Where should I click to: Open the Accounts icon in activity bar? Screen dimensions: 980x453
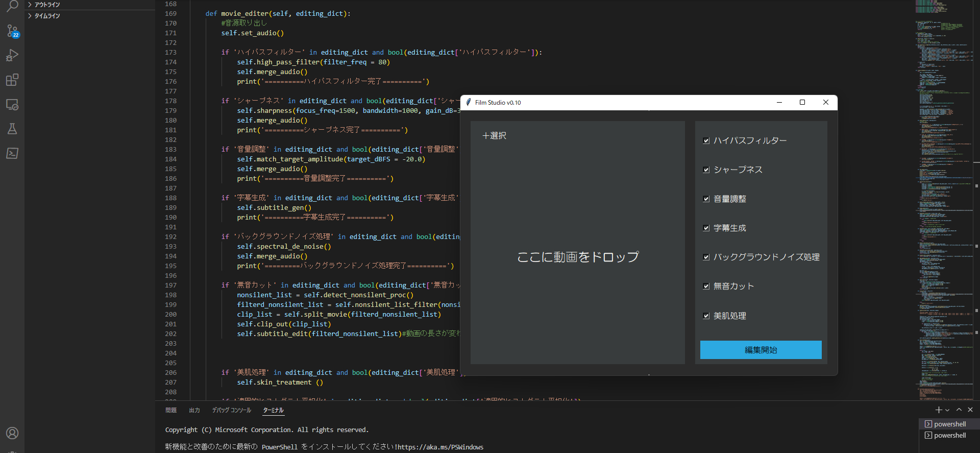[12, 433]
